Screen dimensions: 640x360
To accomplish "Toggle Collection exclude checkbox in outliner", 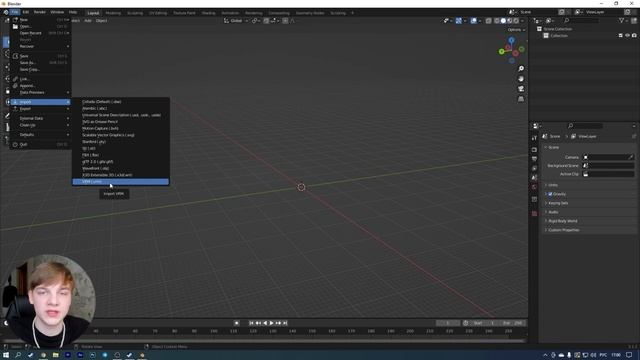I will (x=620, y=36).
